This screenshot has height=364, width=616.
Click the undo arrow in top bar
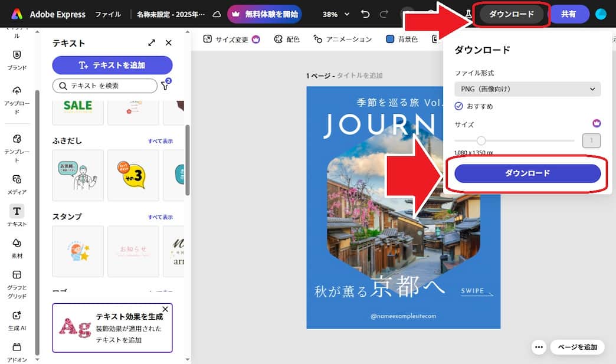click(x=365, y=14)
